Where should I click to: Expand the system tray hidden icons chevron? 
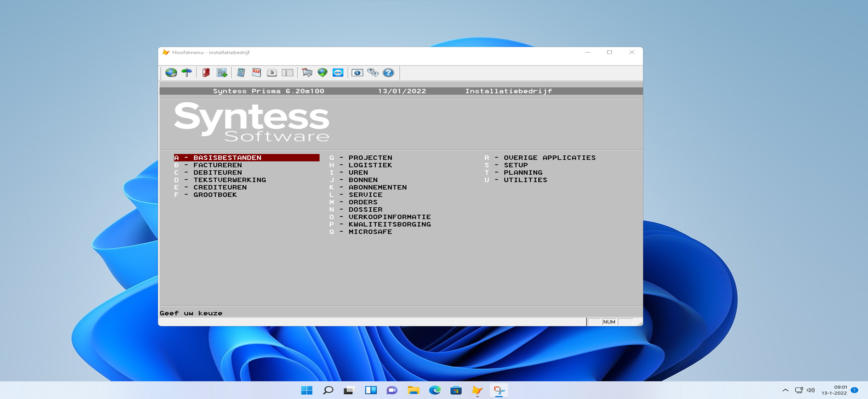pyautogui.click(x=785, y=390)
